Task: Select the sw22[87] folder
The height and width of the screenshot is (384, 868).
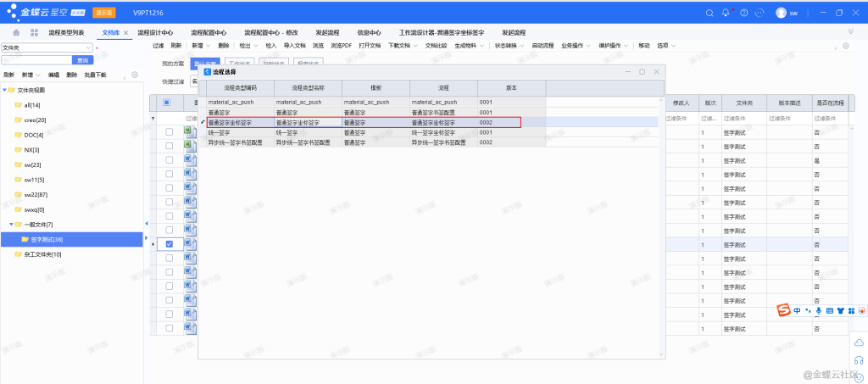Action: click(36, 195)
